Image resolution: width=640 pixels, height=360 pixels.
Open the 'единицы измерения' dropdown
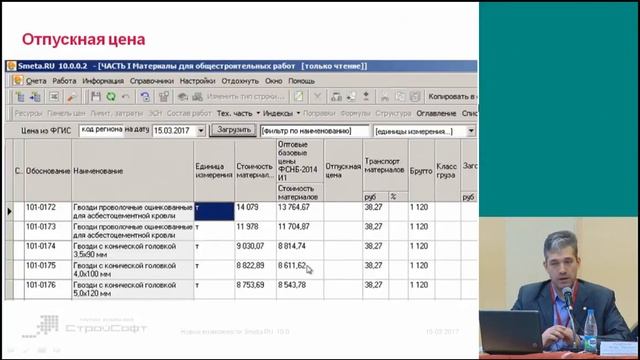pos(471,131)
